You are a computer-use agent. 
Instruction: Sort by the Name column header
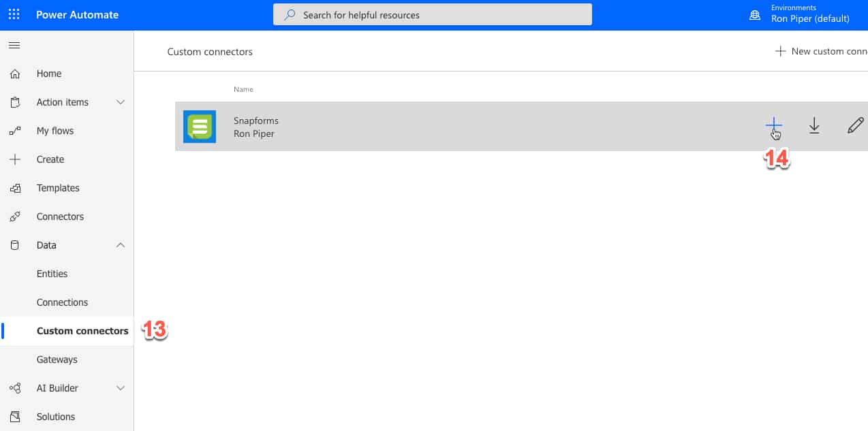pyautogui.click(x=243, y=89)
